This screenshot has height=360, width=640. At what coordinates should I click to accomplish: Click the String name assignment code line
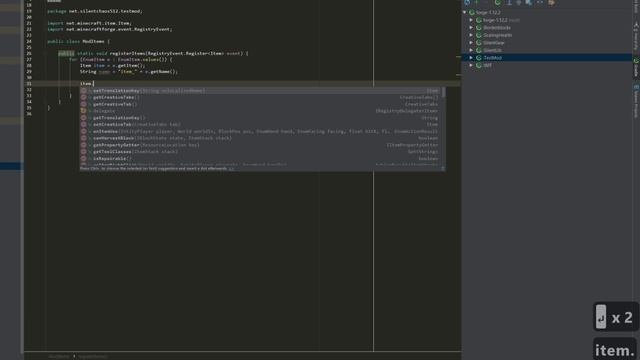129,71
